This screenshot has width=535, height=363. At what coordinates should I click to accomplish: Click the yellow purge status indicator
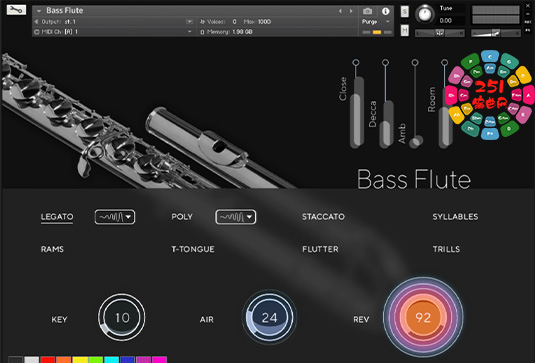tap(377, 32)
